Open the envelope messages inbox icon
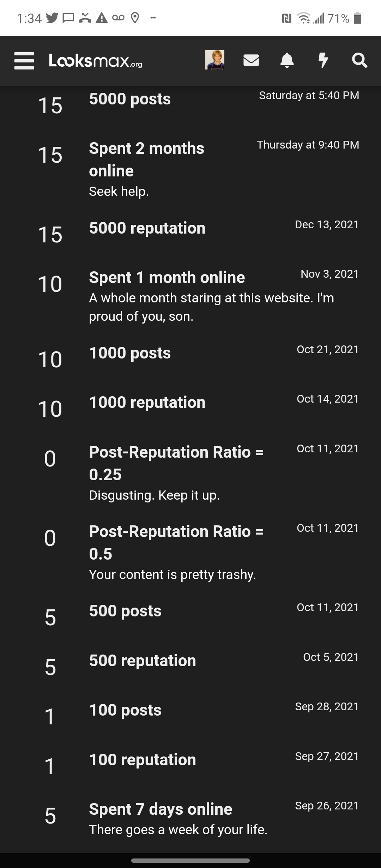The image size is (381, 868). point(251,60)
